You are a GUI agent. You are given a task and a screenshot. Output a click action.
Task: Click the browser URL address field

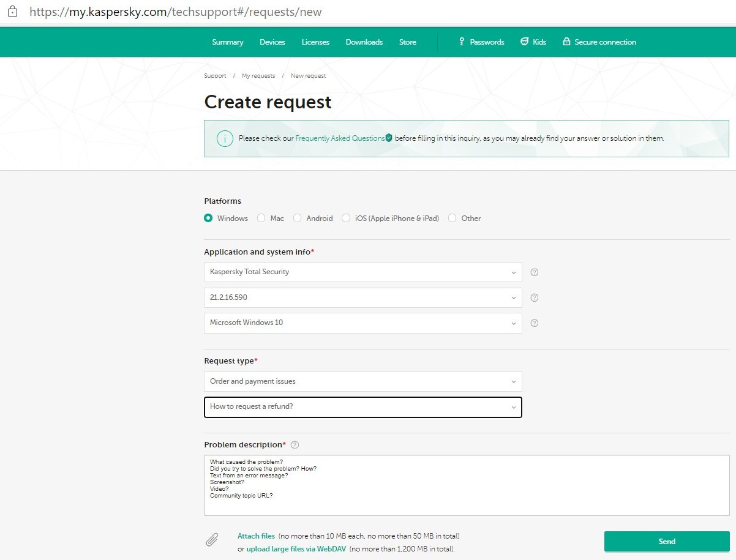click(175, 12)
